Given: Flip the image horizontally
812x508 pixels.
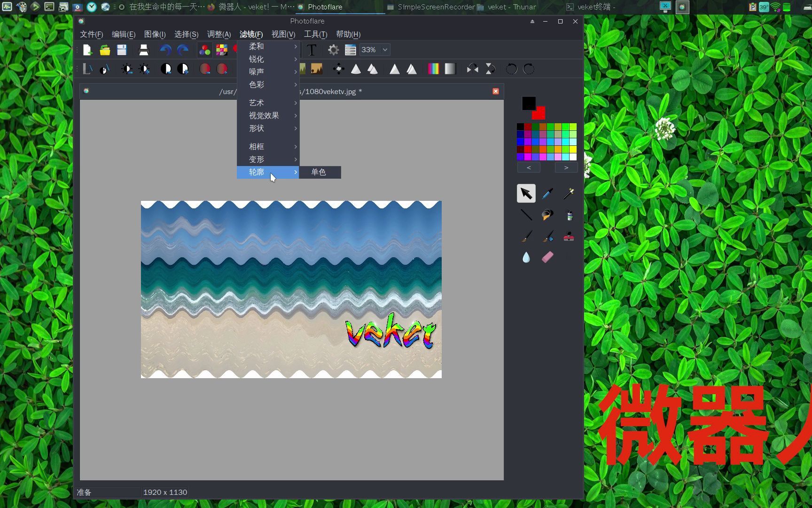Looking at the screenshot, I should coord(472,69).
